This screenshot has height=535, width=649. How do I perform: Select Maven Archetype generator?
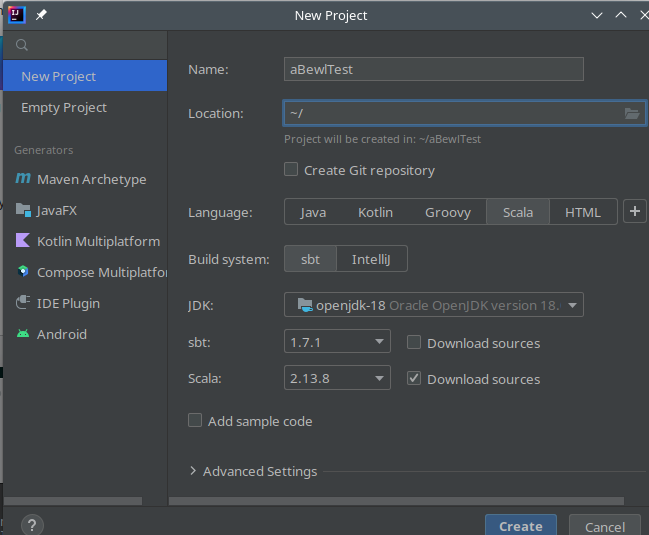[85, 179]
